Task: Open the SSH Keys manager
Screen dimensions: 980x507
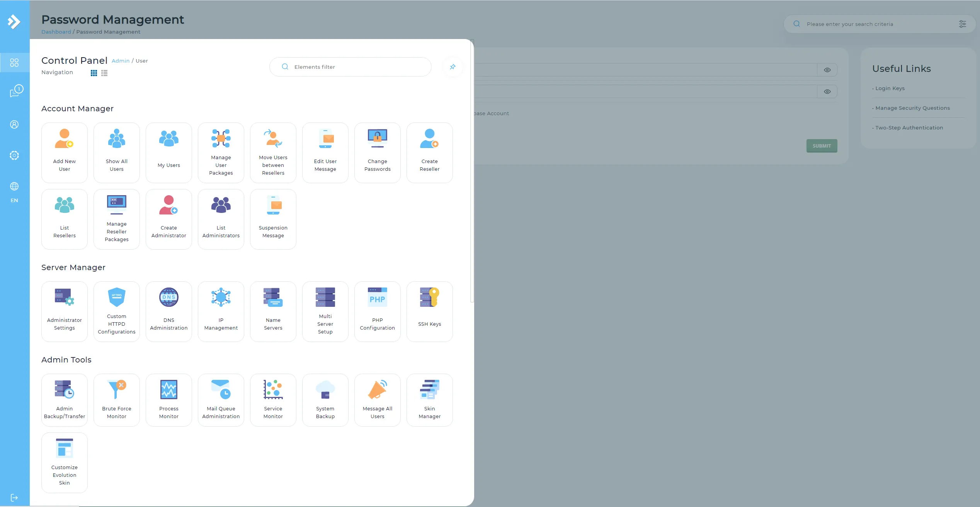Action: click(429, 311)
